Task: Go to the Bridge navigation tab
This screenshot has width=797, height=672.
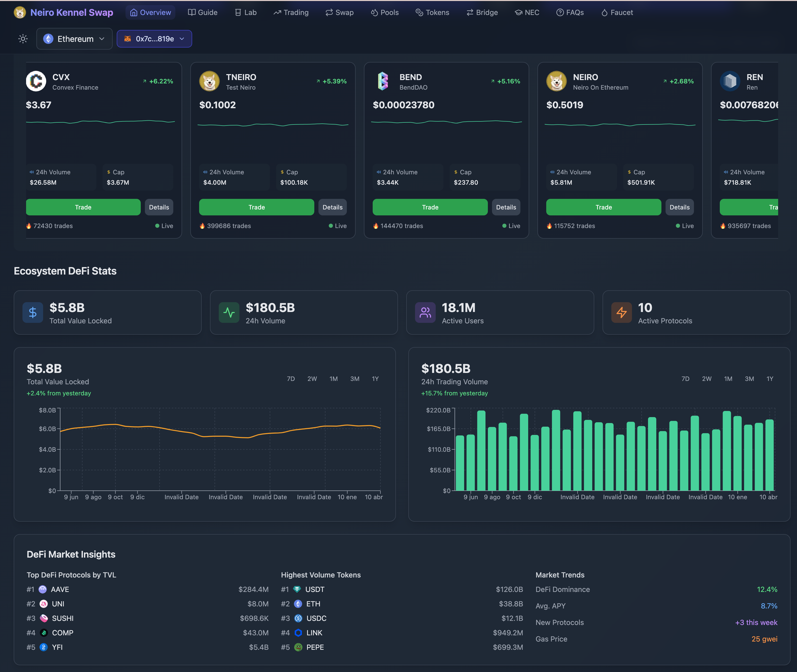Action: (482, 13)
